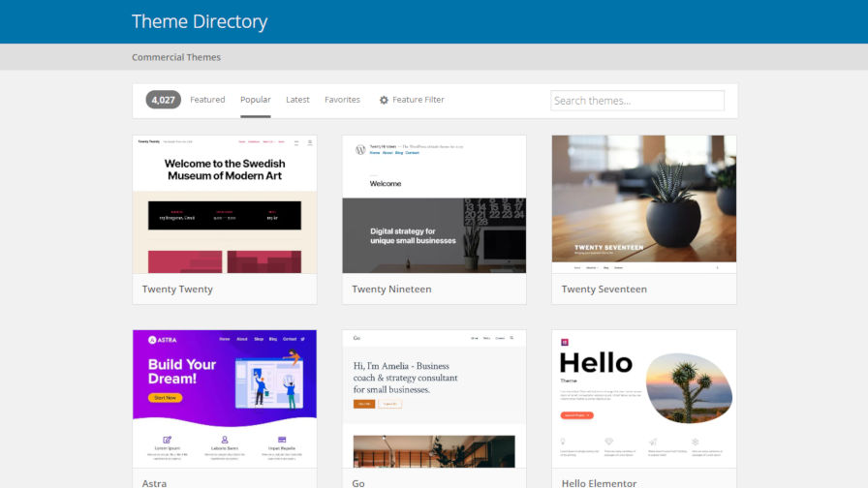Click the Astra theme name label
Image resolution: width=868 pixels, height=488 pixels.
pyautogui.click(x=154, y=483)
